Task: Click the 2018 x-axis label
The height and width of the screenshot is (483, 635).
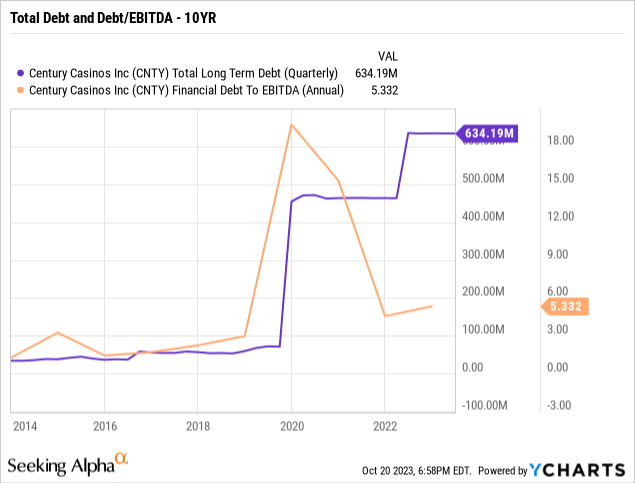Action: (198, 426)
